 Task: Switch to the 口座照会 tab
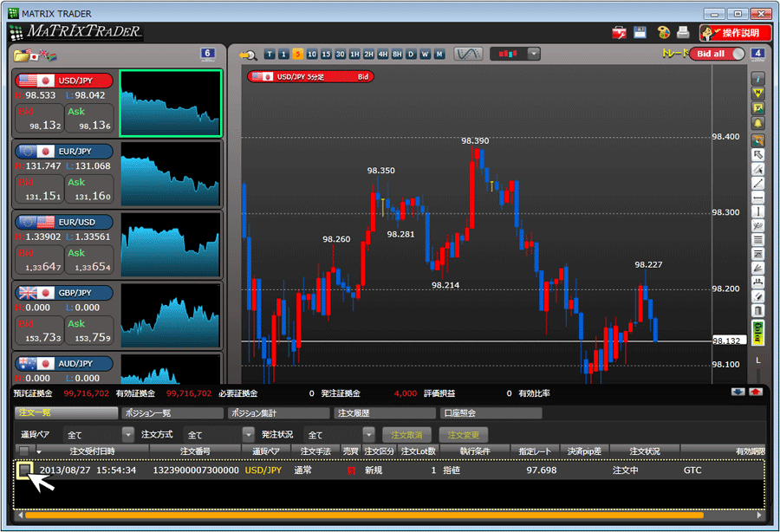(491, 412)
